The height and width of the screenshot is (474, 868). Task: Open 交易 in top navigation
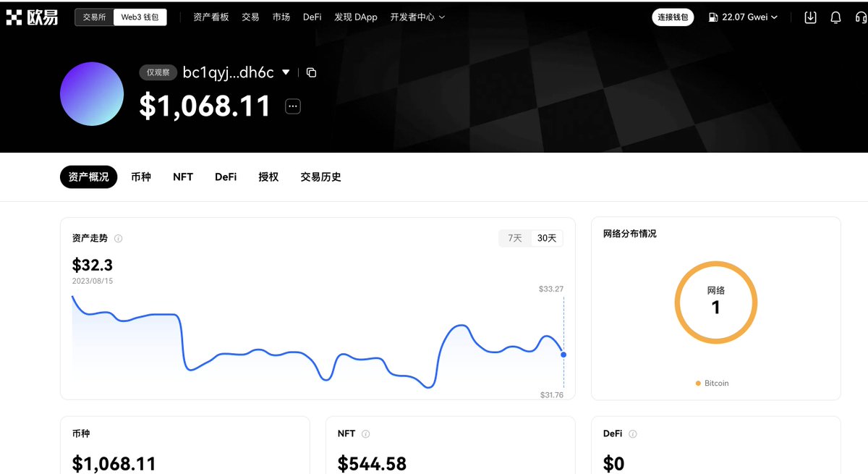coord(250,17)
